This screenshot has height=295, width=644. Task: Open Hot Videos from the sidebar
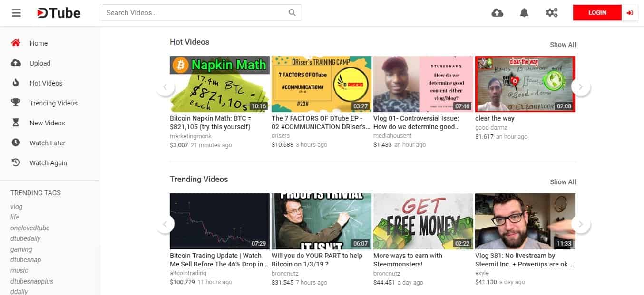(46, 83)
